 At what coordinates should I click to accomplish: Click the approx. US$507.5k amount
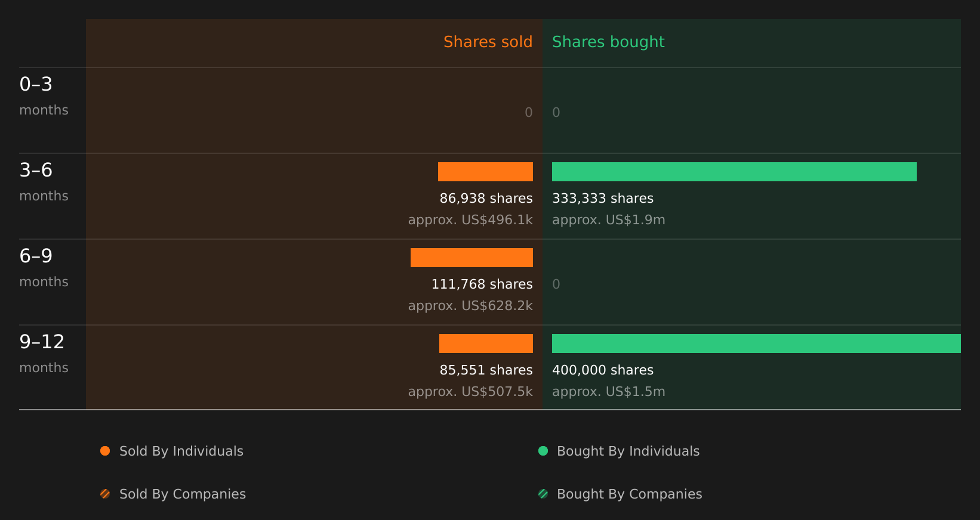[x=470, y=392]
